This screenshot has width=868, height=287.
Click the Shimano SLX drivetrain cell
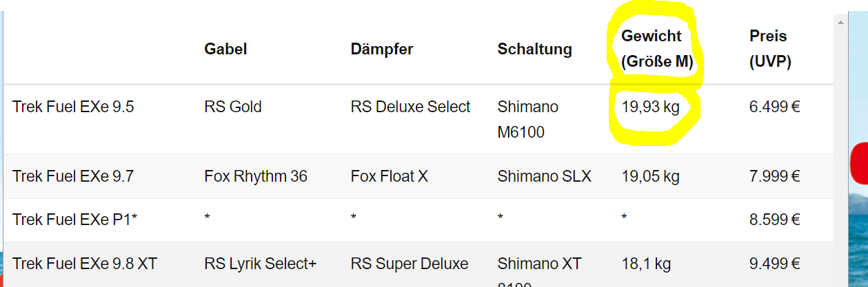(x=544, y=176)
